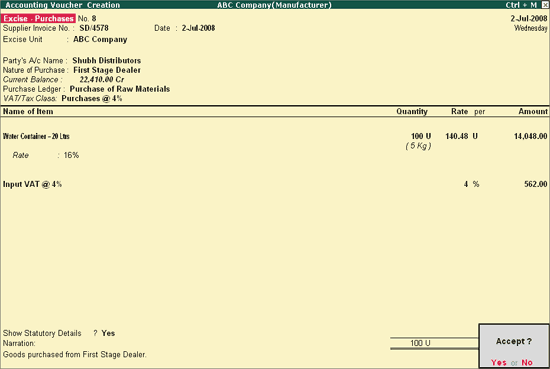Click the item amount 14,048.00

(530, 136)
